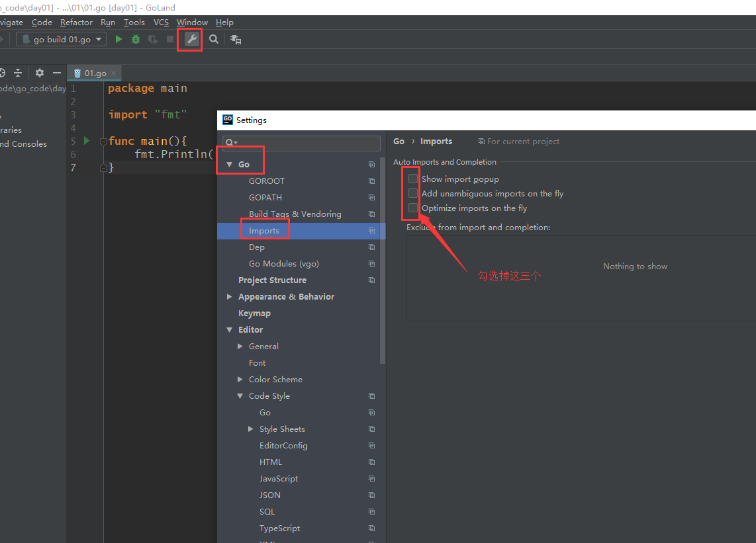756x543 pixels.
Task: Select GOPATH in the settings tree
Action: 265,197
